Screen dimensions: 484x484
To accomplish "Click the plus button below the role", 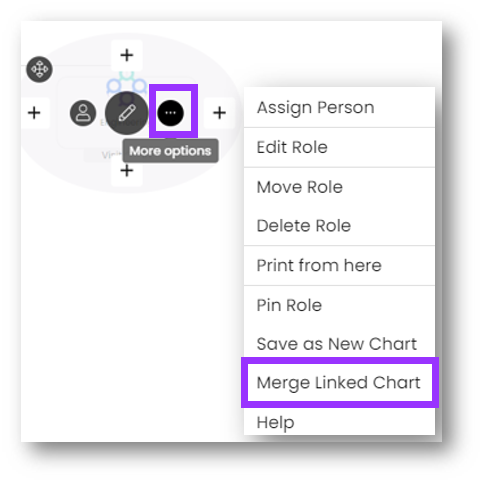I will pos(127,171).
